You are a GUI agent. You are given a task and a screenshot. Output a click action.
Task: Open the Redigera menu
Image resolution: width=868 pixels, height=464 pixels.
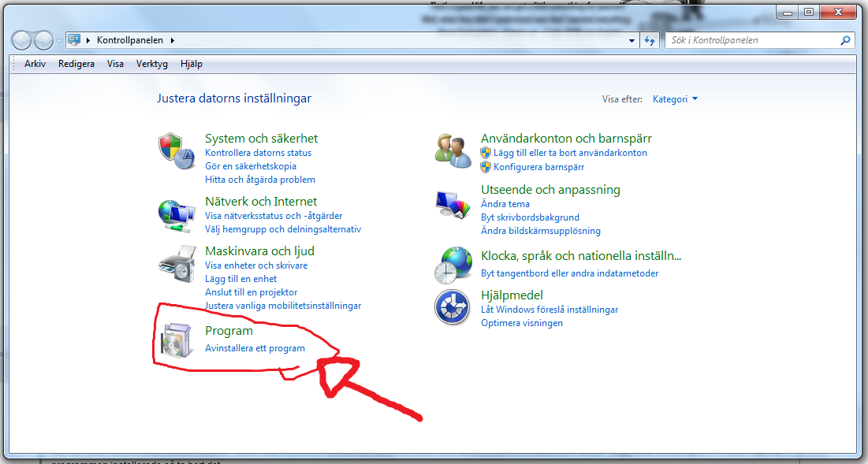tap(76, 64)
